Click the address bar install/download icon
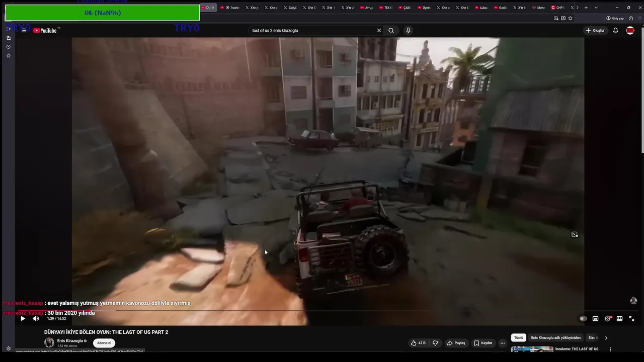Screen dimensions: 644x362 [563, 18]
